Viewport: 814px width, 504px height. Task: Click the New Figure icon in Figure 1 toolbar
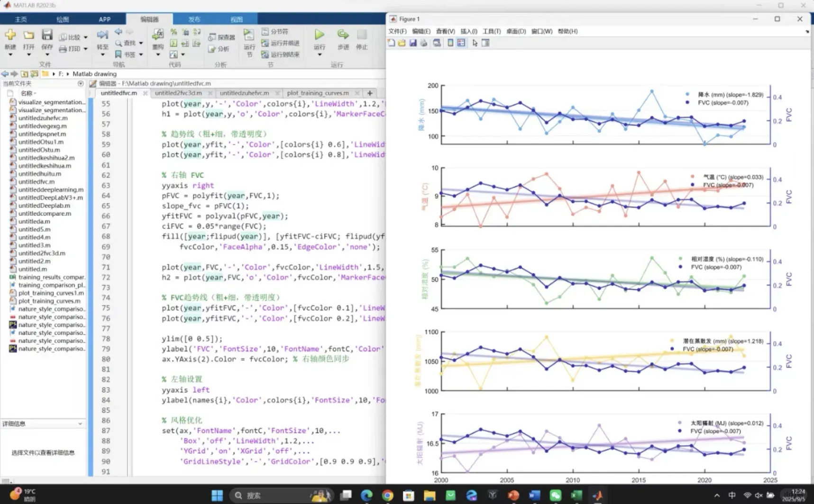[391, 43]
